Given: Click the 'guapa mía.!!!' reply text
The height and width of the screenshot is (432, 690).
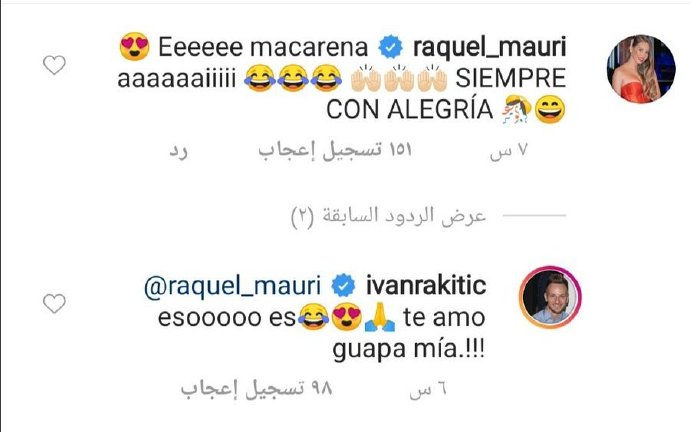Looking at the screenshot, I should tap(409, 350).
